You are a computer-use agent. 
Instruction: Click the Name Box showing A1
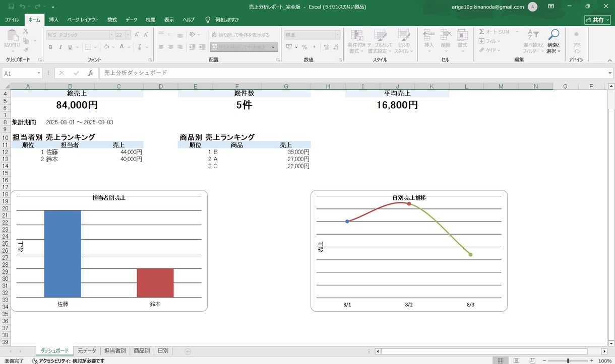(x=23, y=73)
